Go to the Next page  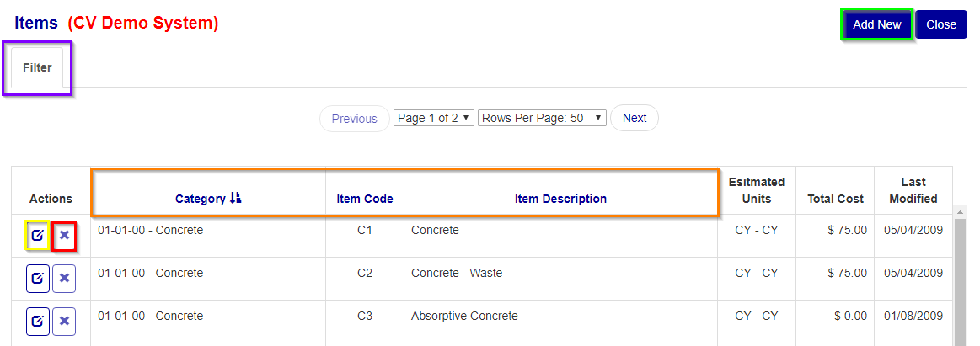coord(635,118)
